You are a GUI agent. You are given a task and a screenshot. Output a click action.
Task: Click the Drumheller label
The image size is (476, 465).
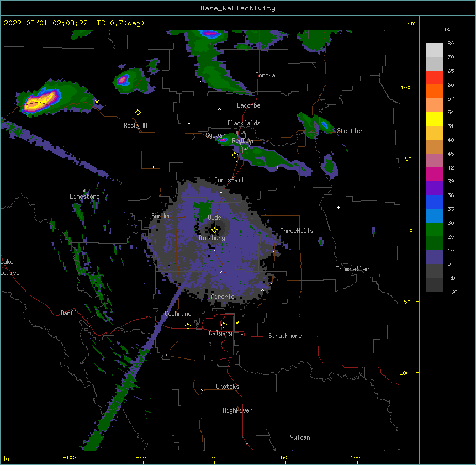[352, 269]
